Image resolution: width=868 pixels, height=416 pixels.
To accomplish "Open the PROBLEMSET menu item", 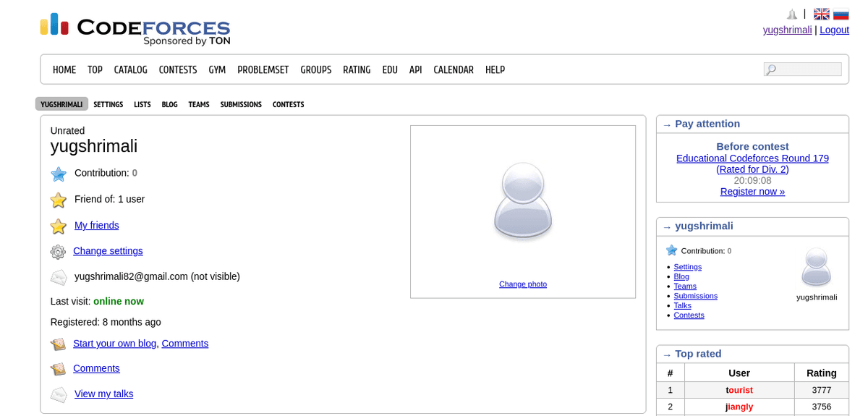I will pos(263,69).
